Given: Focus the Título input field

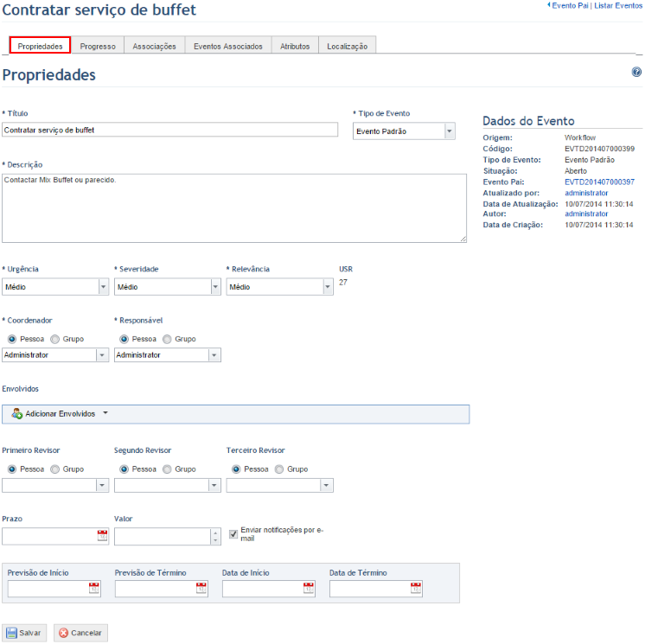Looking at the screenshot, I should point(169,130).
